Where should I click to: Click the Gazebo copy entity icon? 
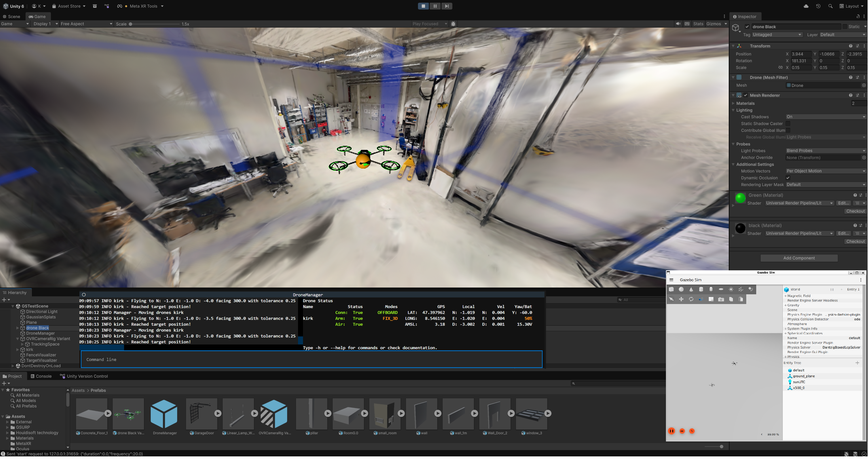731,299
